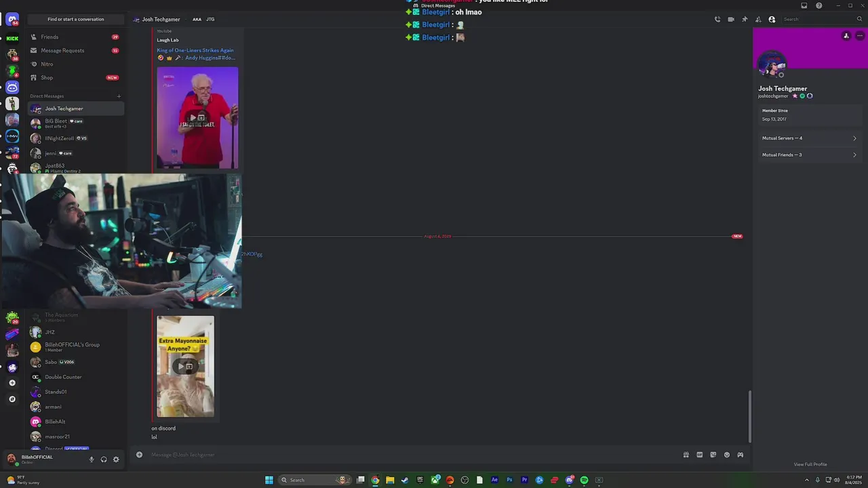Open armani direct message

coord(76,407)
